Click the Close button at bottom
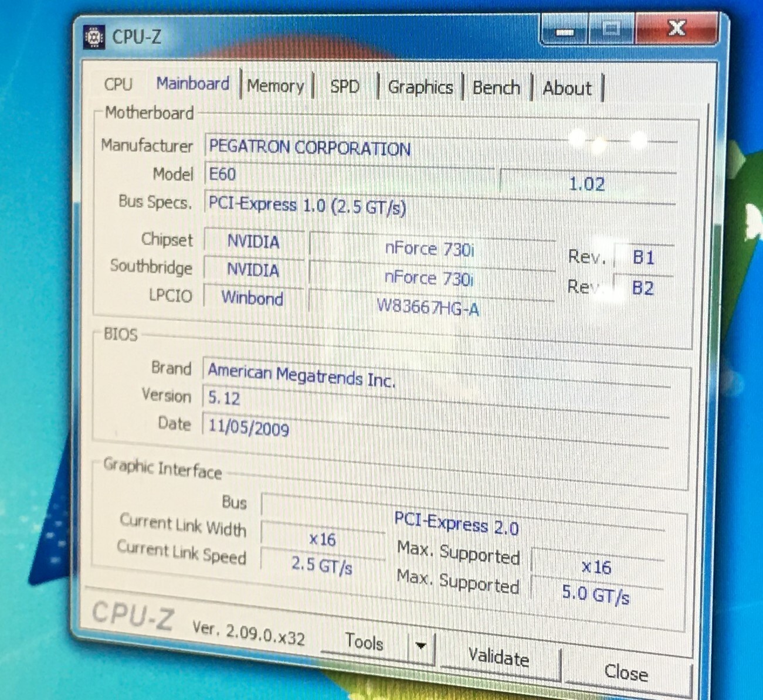Screen dimensions: 763x700 (626, 672)
